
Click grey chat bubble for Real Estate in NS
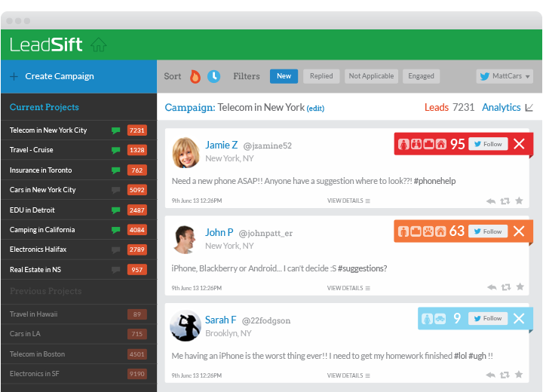tap(115, 270)
